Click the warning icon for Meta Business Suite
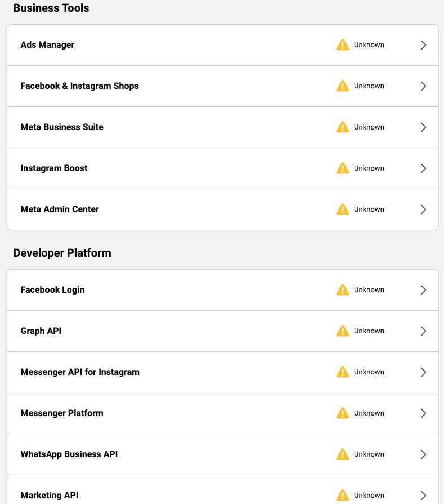The image size is (444, 504). (343, 127)
